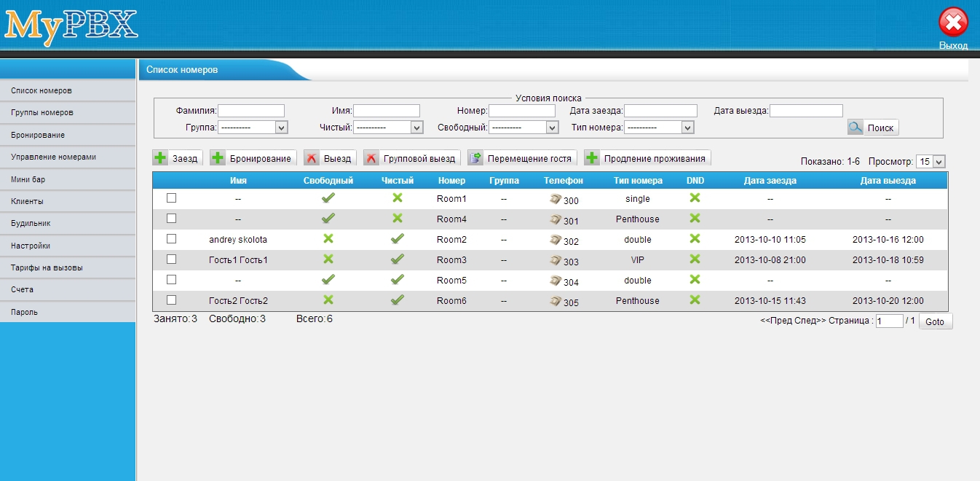Select checkbox for andrey skolota row
The image size is (980, 481).
pyautogui.click(x=172, y=239)
